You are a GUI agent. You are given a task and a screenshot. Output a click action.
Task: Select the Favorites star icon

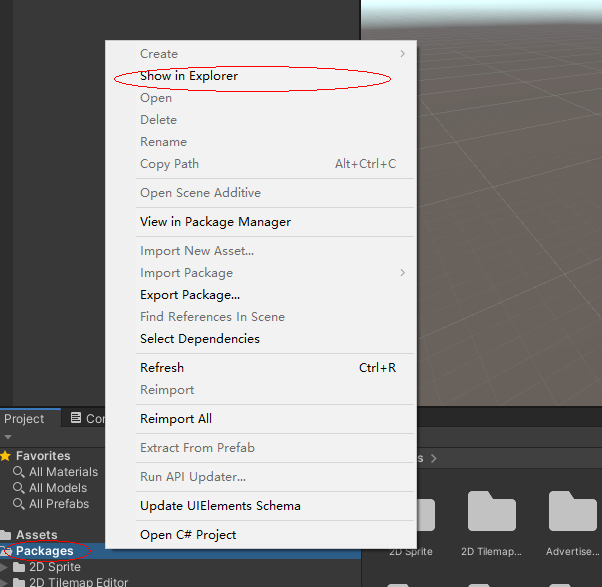coord(5,456)
